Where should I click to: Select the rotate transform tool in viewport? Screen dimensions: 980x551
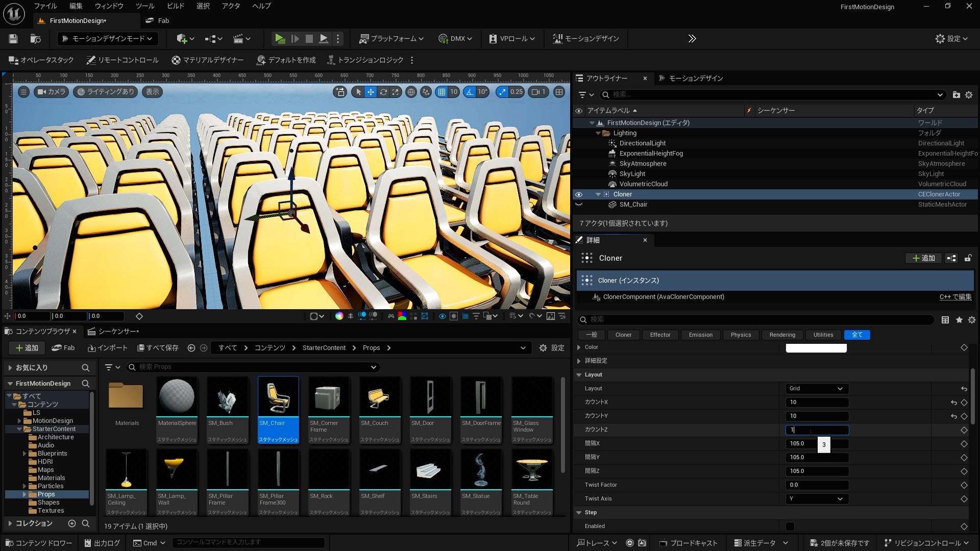click(x=383, y=92)
